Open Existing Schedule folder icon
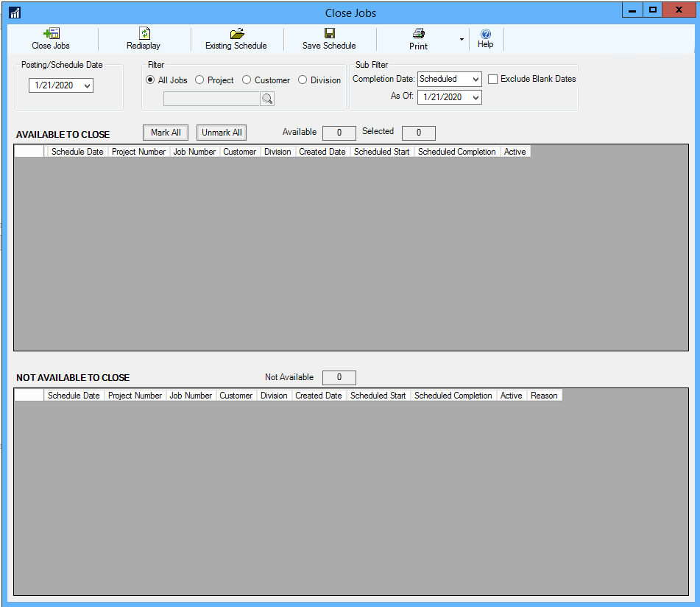The height and width of the screenshot is (607, 700). (236, 33)
